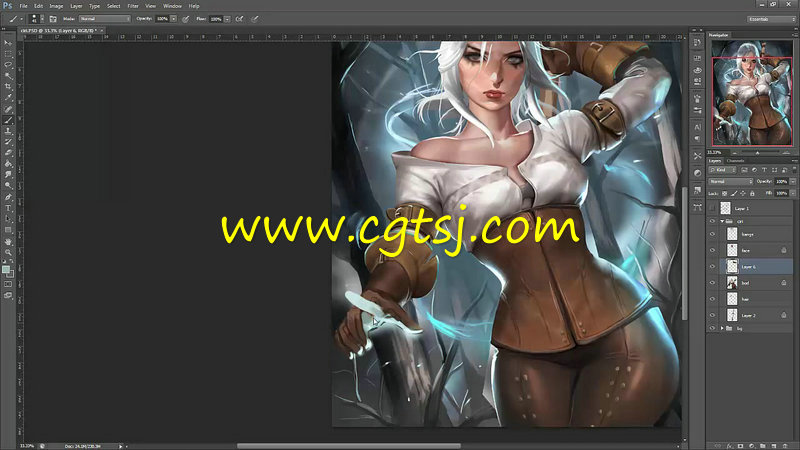Select the Paint Bucket tool

click(8, 164)
